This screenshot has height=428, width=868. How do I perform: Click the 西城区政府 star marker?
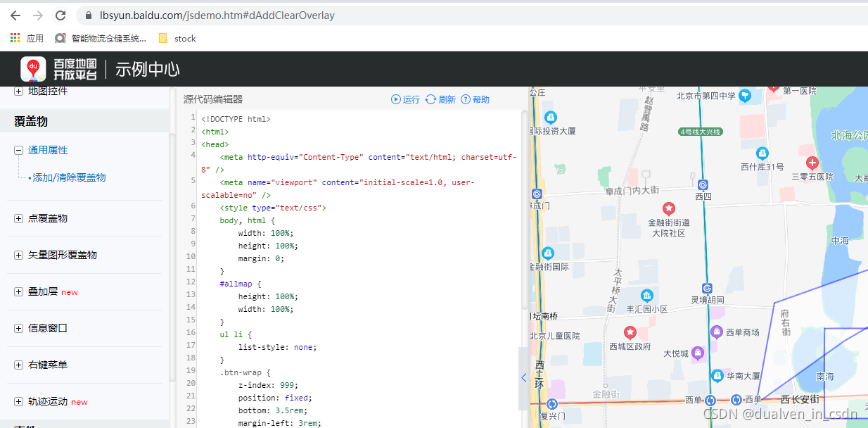point(630,332)
